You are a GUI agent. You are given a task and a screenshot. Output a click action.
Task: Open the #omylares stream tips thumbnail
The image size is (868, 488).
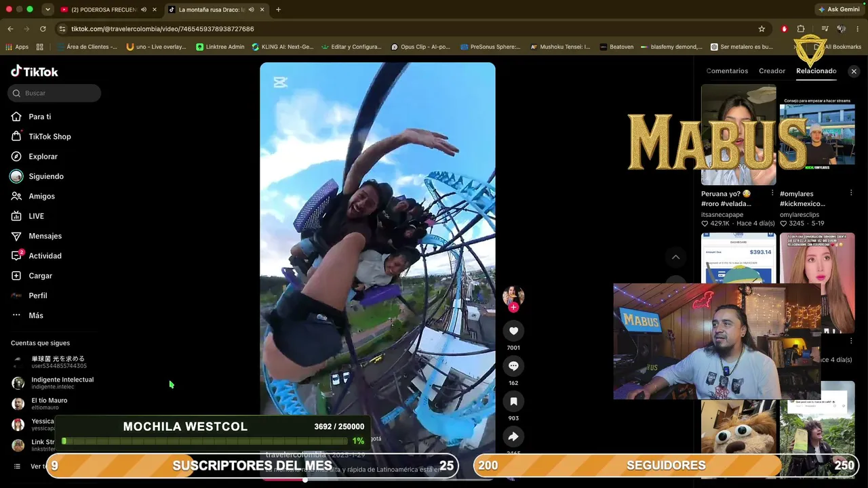(x=817, y=135)
